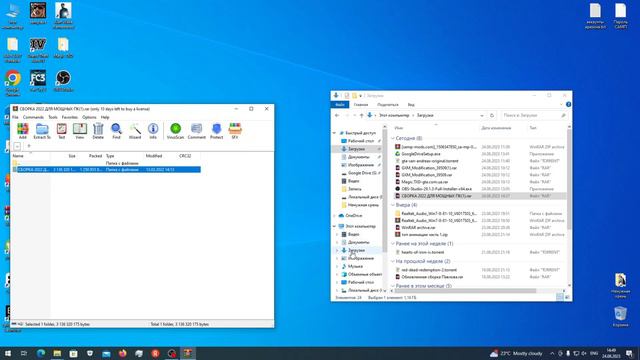Viewport: 640px width, 360px height.
Task: Collapse the На прошлой неделе group
Action: coord(393,261)
